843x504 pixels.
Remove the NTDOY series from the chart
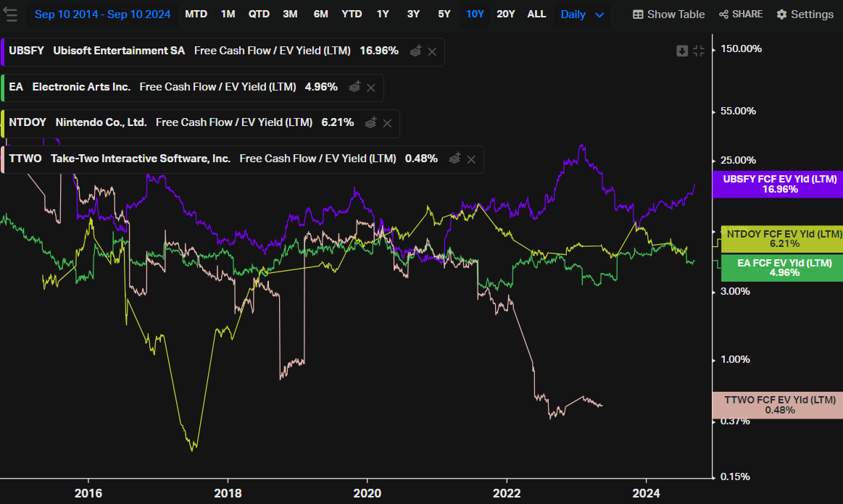click(x=387, y=123)
